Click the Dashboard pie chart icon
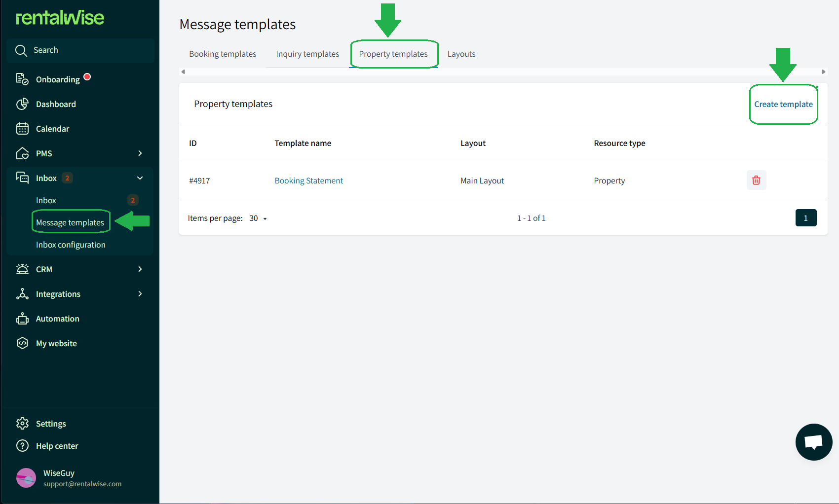This screenshot has width=839, height=504. (22, 104)
